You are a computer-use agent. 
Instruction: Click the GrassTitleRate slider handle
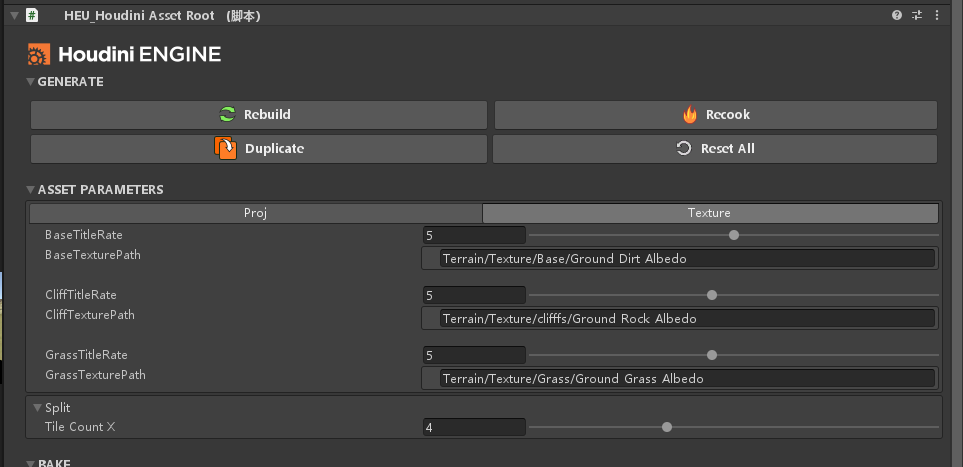click(712, 355)
